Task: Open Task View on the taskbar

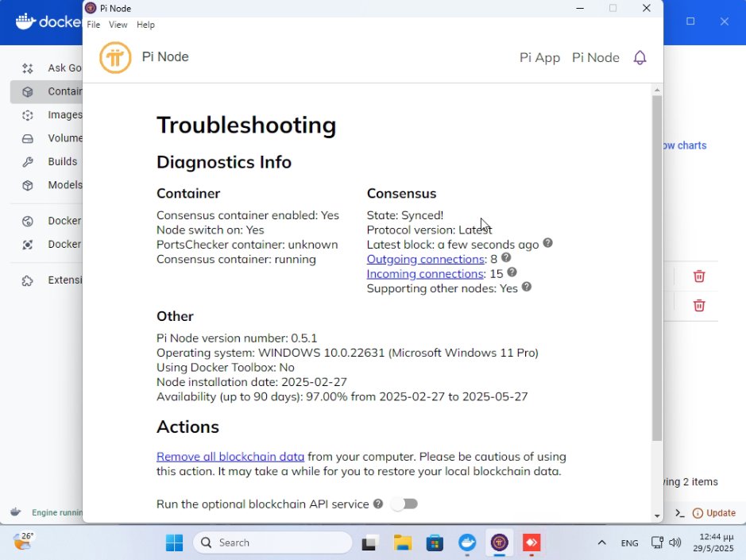Action: (x=369, y=543)
